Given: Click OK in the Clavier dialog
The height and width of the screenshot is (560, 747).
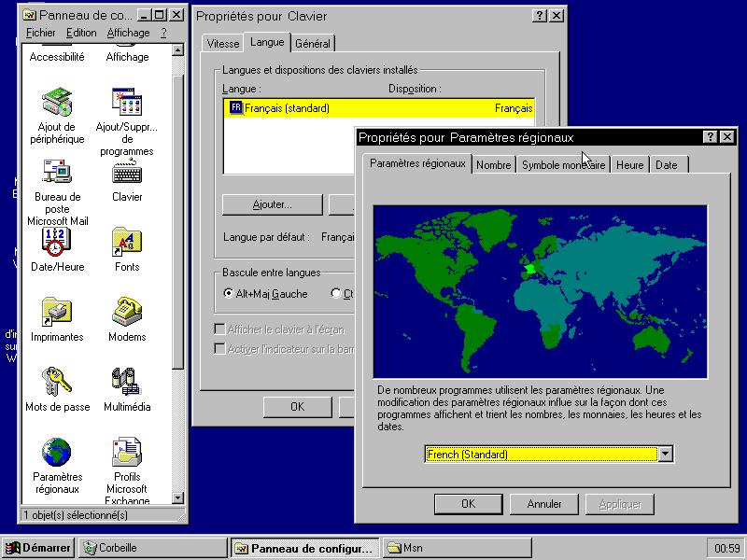Looking at the screenshot, I should tap(297, 407).
